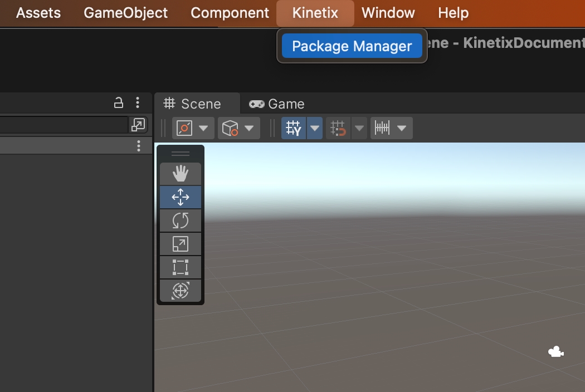585x392 pixels.
Task: Choose Package Manager from Kinetix menu
Action: (352, 46)
